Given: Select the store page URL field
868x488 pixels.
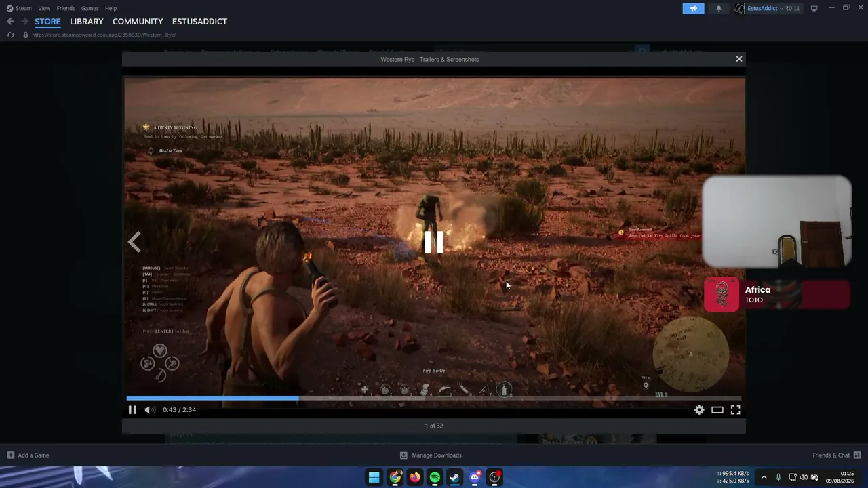Looking at the screenshot, I should (104, 35).
